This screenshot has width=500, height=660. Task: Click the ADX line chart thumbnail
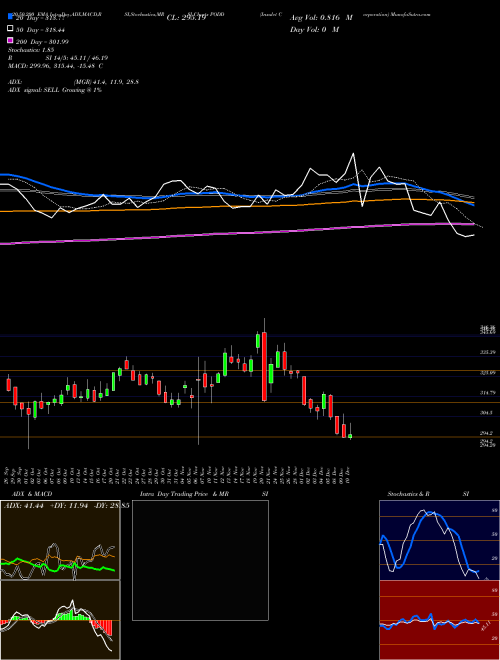[x=60, y=540]
